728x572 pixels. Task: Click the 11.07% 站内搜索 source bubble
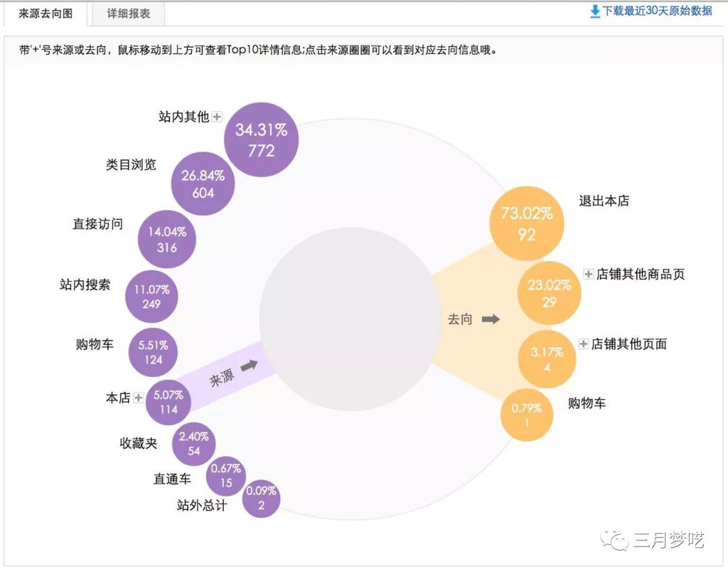click(152, 297)
